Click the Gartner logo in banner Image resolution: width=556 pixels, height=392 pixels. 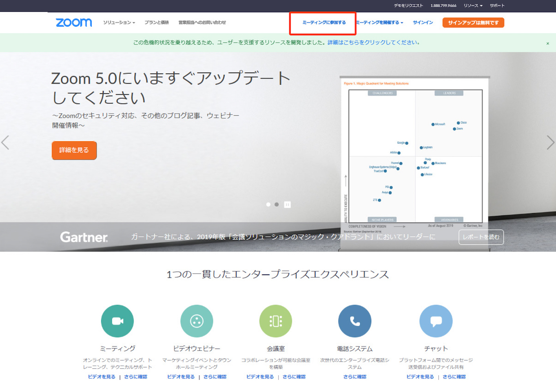pos(84,237)
